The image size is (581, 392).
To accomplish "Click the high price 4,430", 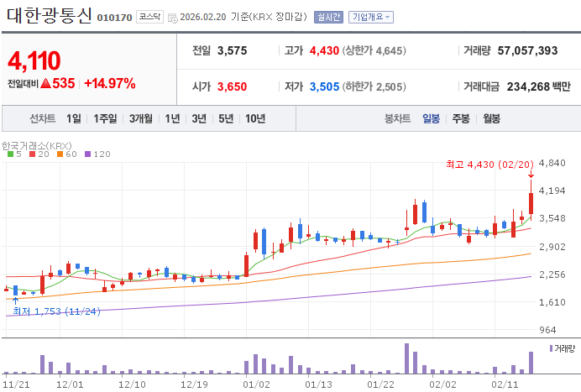I will pos(324,50).
